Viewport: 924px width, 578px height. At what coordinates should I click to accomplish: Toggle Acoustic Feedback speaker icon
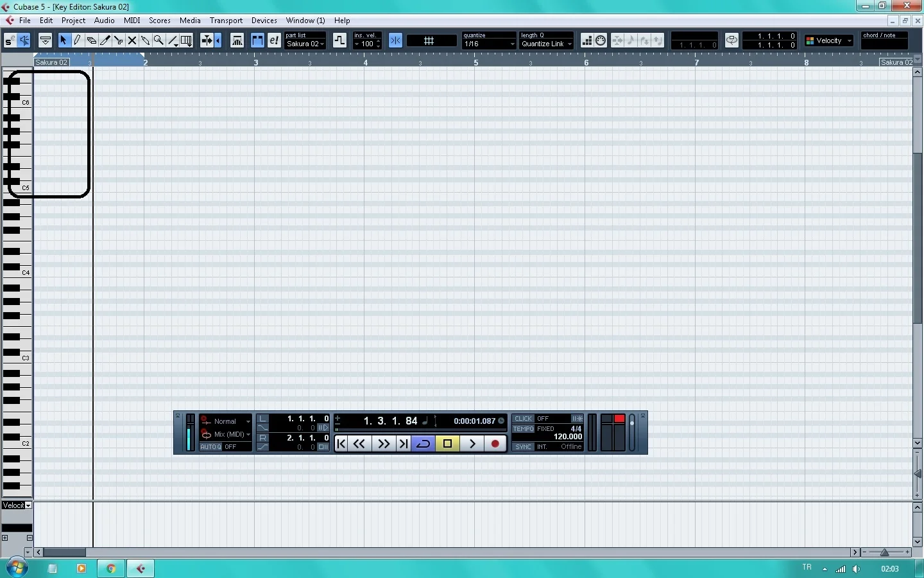coord(24,40)
